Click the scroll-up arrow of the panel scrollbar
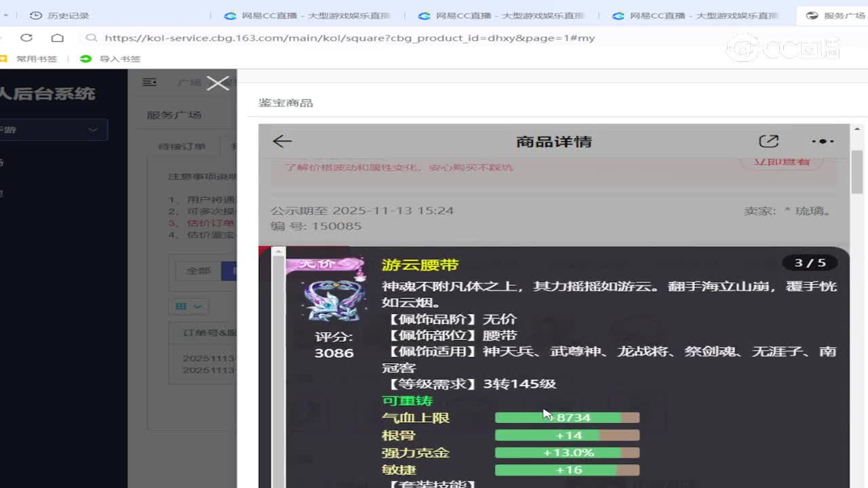Screen dimensions: 868x488 (x=856, y=129)
